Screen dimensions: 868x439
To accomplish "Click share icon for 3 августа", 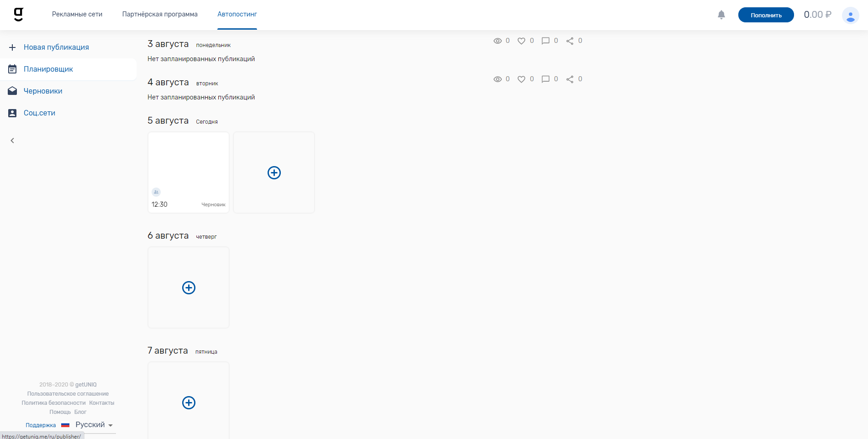I will click(570, 41).
